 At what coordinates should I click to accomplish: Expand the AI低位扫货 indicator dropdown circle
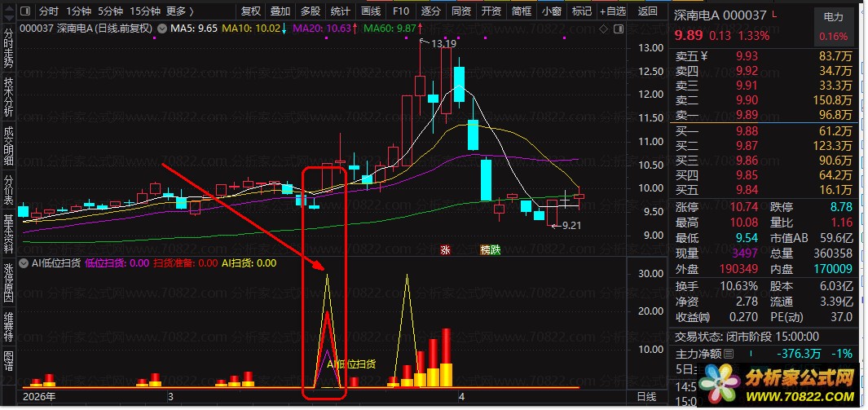tap(24, 263)
